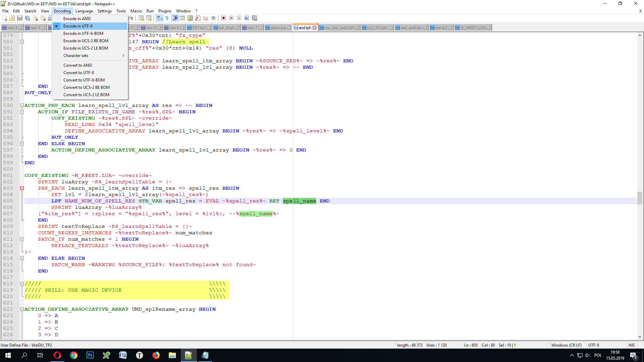Toggle the Show Indent Guide icon
Image resolution: width=644 pixels, height=362 pixels.
175,18
